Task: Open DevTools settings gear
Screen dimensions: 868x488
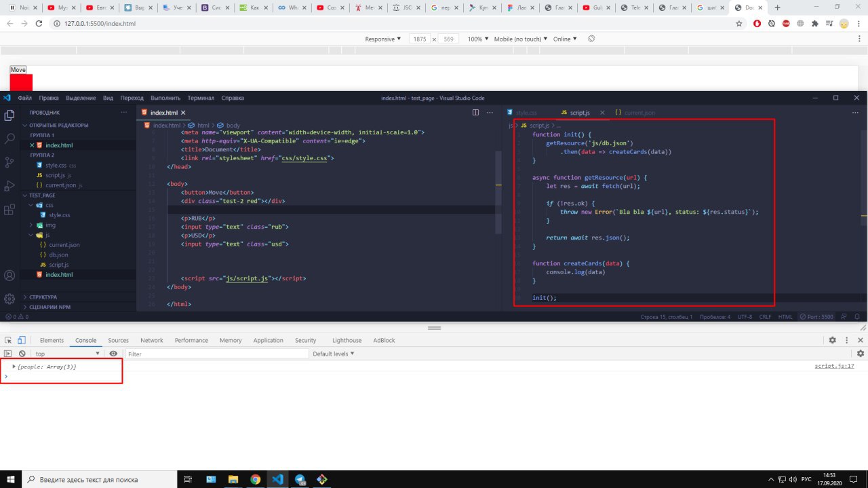Action: 832,340
